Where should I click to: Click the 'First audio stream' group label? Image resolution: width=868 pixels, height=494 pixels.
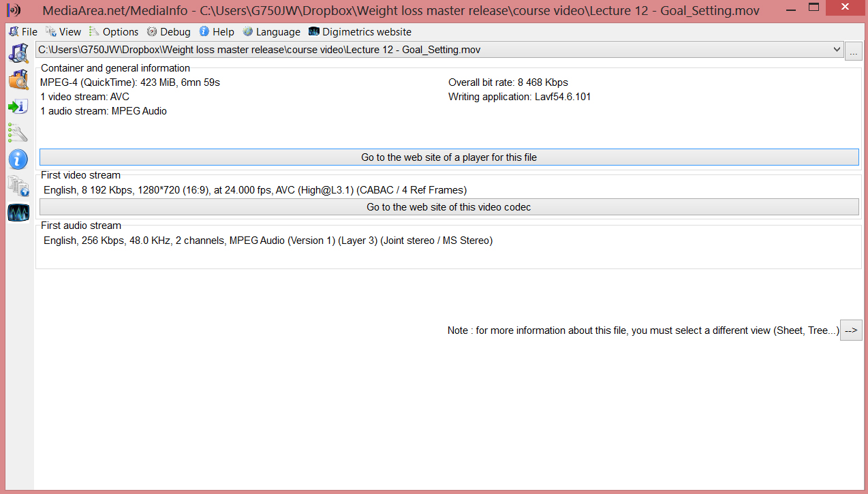point(81,226)
